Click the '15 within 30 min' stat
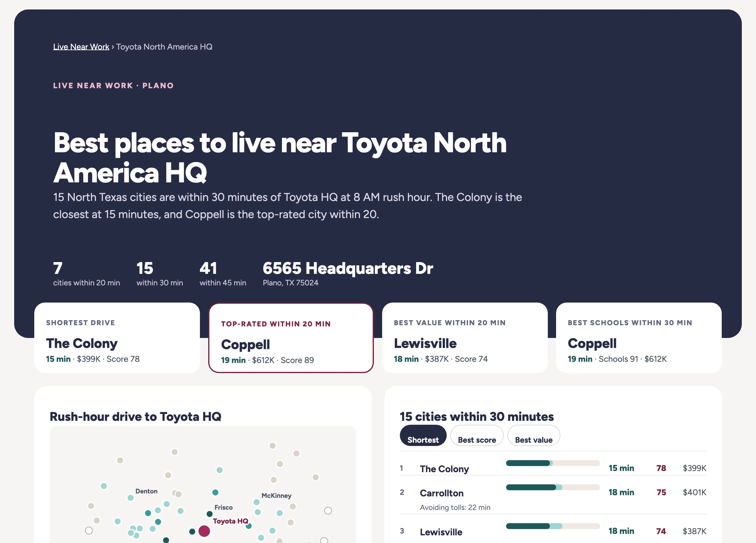756x543 pixels. [160, 274]
